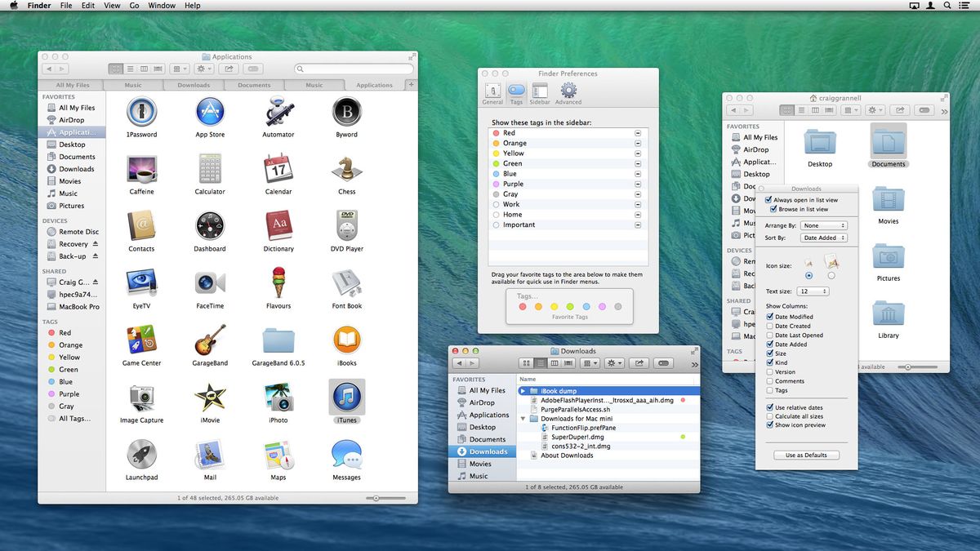This screenshot has width=980, height=551.
Task: Launch iTunes from the Applications window
Action: (x=346, y=398)
